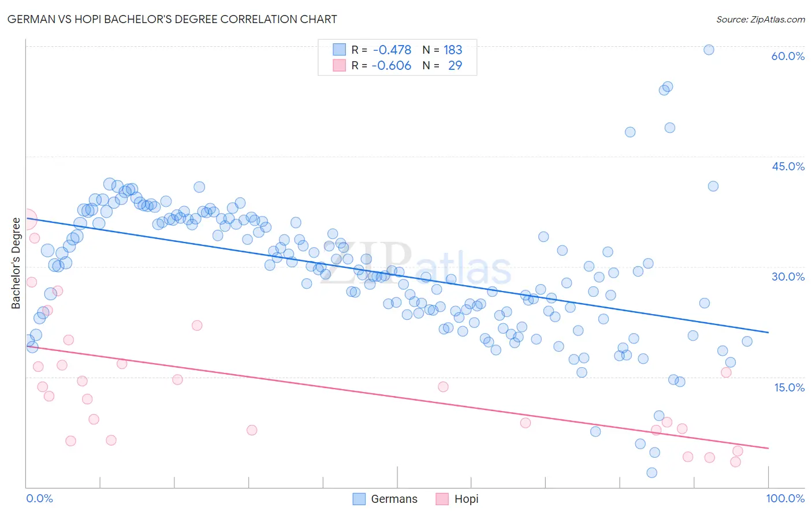This screenshot has height=515, width=812.
Task: Click the N = 29 value in legend
Action: 442,65
